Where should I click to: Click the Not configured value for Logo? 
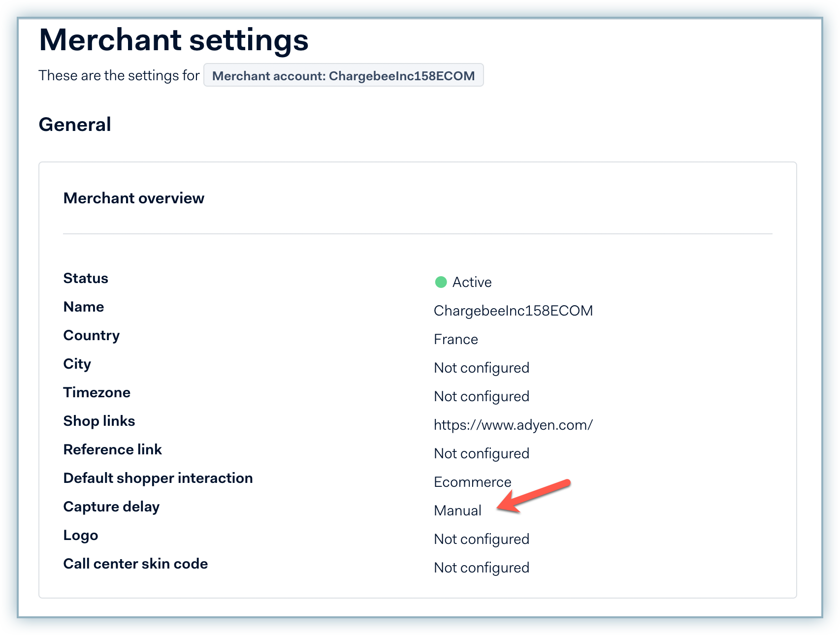(x=481, y=539)
